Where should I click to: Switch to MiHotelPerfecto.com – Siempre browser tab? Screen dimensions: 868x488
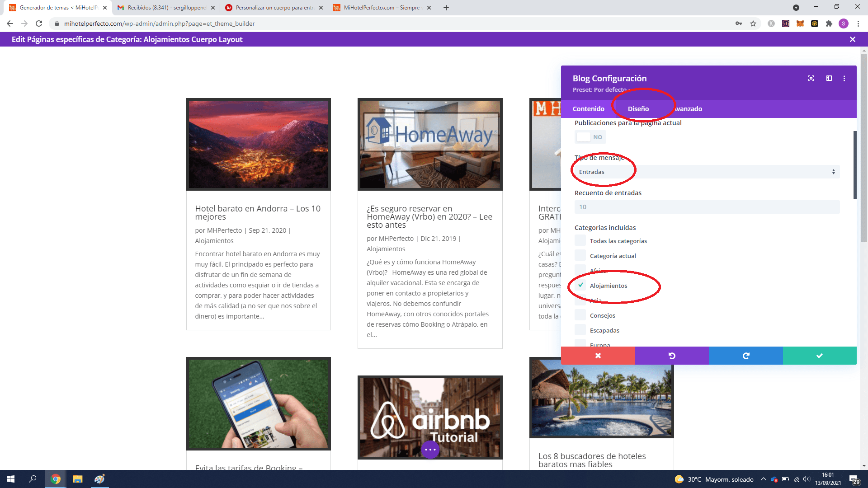382,8
